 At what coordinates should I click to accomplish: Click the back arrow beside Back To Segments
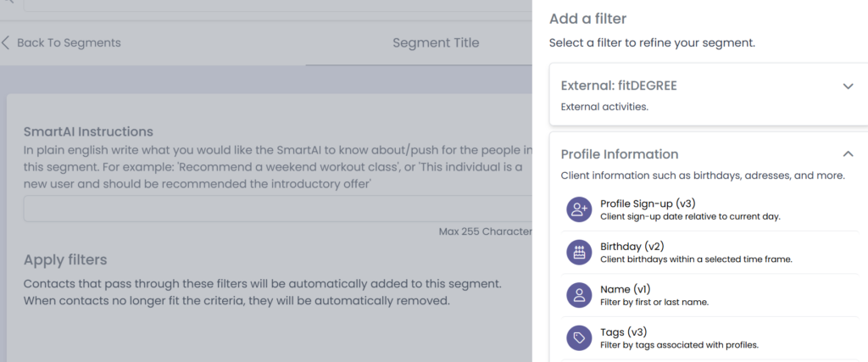[7, 42]
